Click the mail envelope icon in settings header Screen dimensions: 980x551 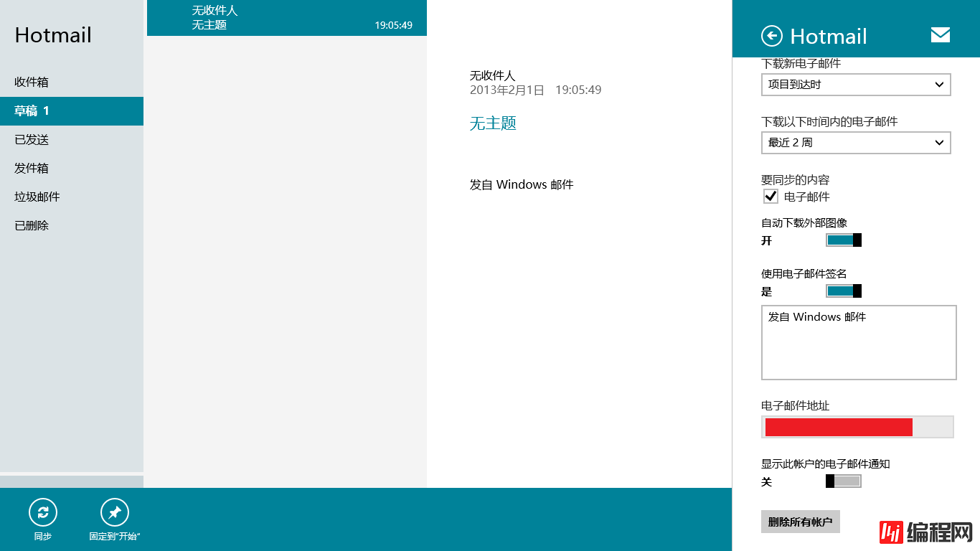pos(941,34)
